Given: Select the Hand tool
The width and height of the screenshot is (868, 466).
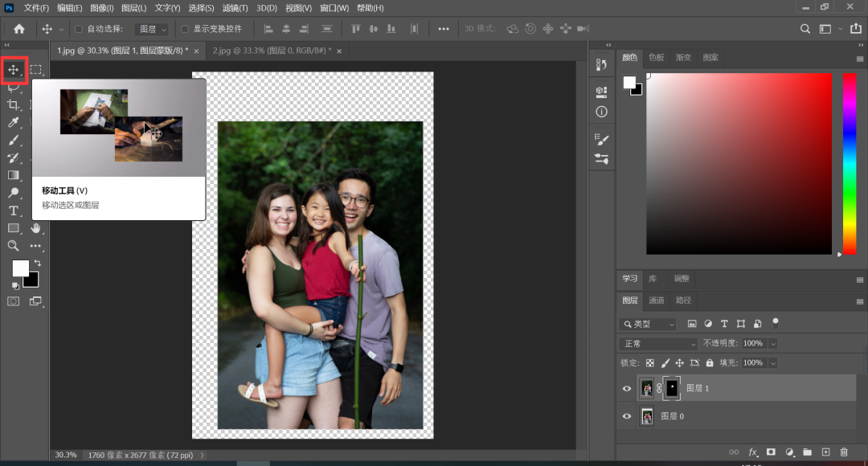Looking at the screenshot, I should click(x=36, y=228).
